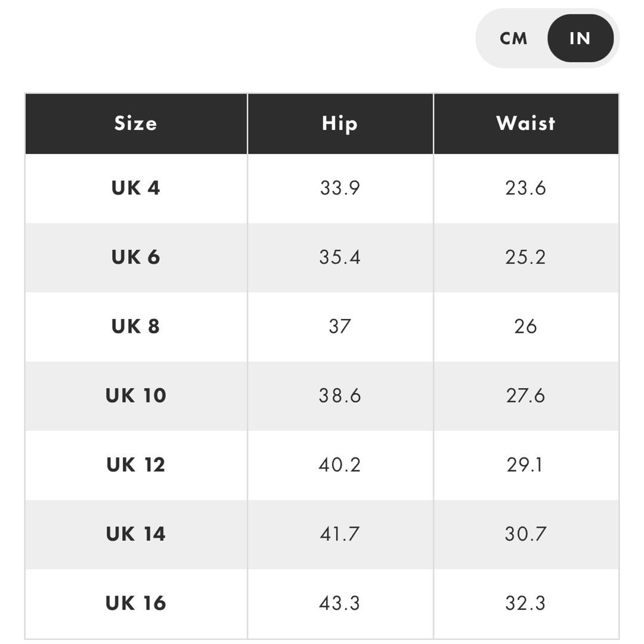The height and width of the screenshot is (644, 644).
Task: Select the UK 10 size row label
Action: [x=136, y=395]
